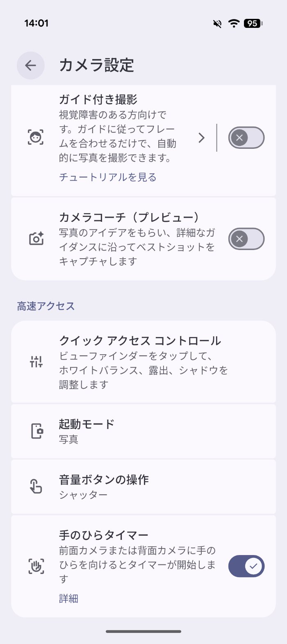Screen dimensions: 287x644
Task: Open the 音量ボタンの操作 option
Action: coord(143,487)
